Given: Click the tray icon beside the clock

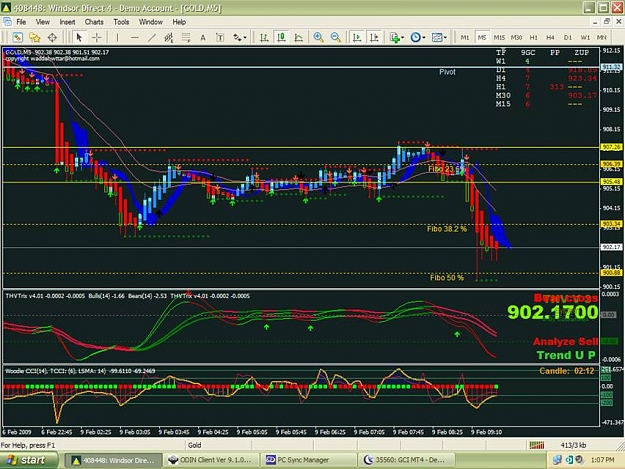Looking at the screenshot, I should tap(579, 460).
